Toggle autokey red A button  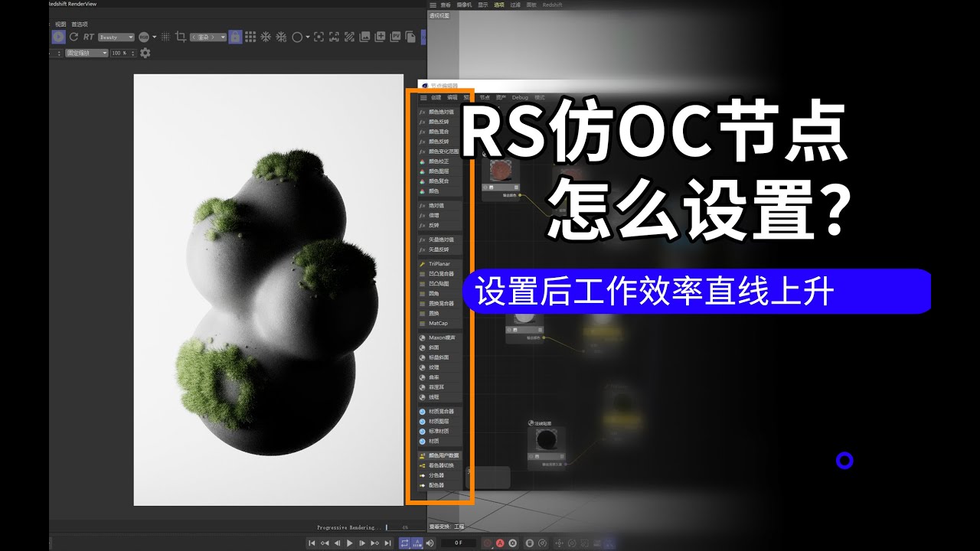(x=499, y=543)
